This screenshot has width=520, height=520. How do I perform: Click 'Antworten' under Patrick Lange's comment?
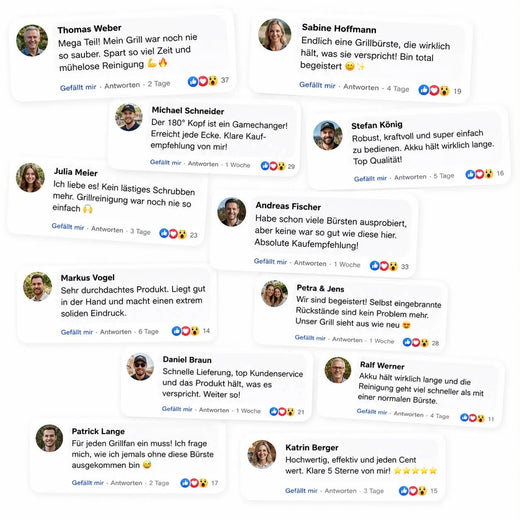tap(126, 483)
